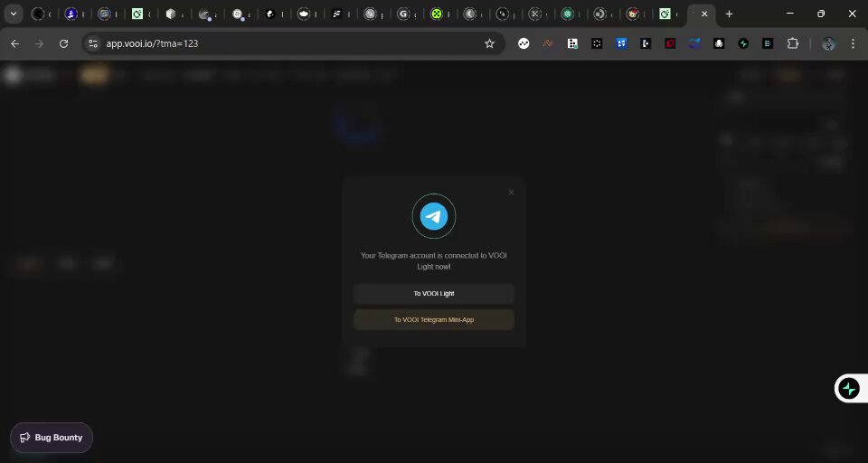Switch to the tab with blue round icon
This screenshot has height=463, width=868.
point(71,14)
